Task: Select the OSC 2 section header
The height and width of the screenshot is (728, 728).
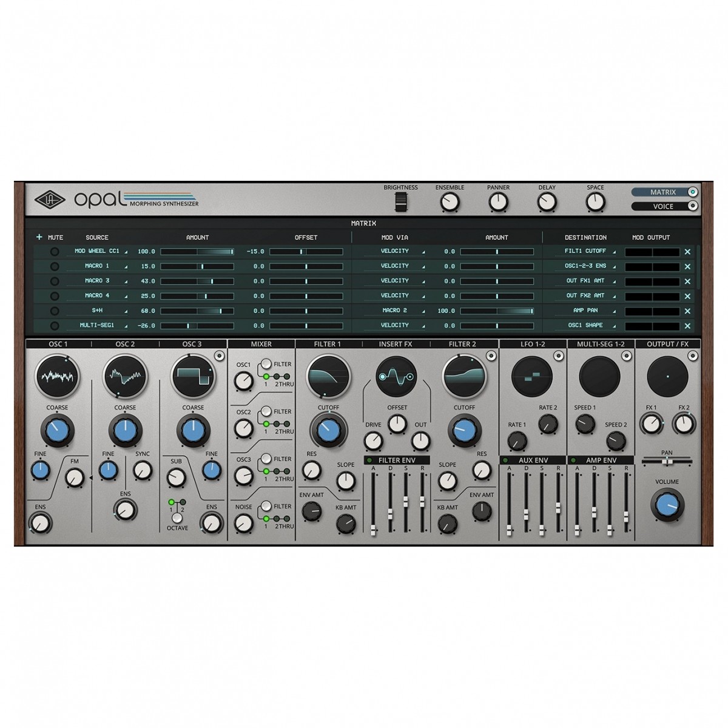Action: pos(126,344)
